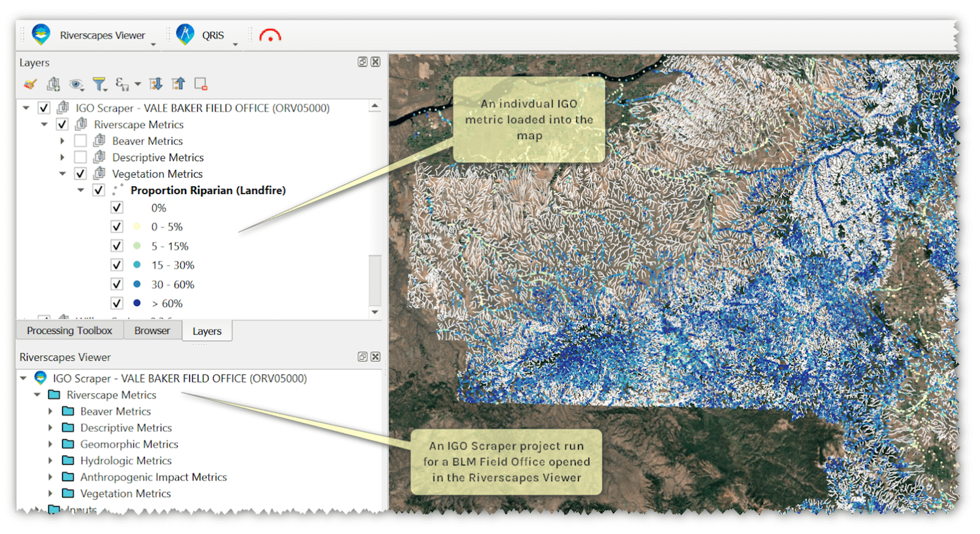Select the Layers tab
This screenshot has width=980, height=534.
pyautogui.click(x=207, y=331)
